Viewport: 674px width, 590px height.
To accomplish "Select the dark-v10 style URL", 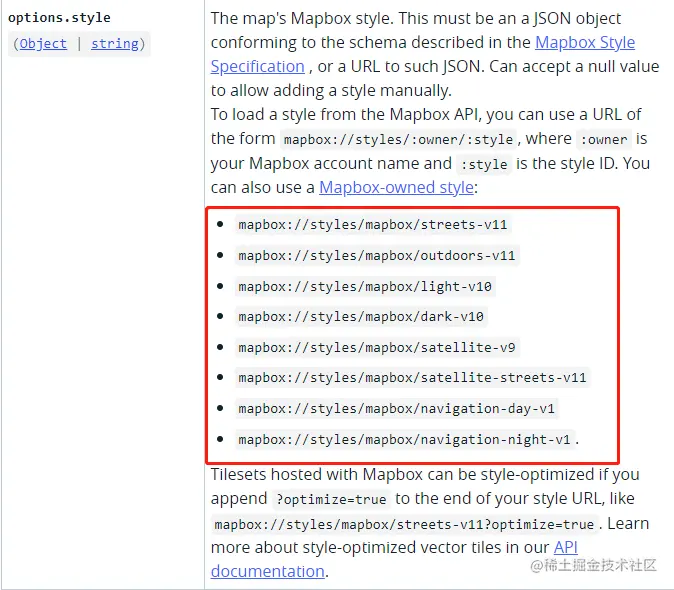I will pos(361,317).
